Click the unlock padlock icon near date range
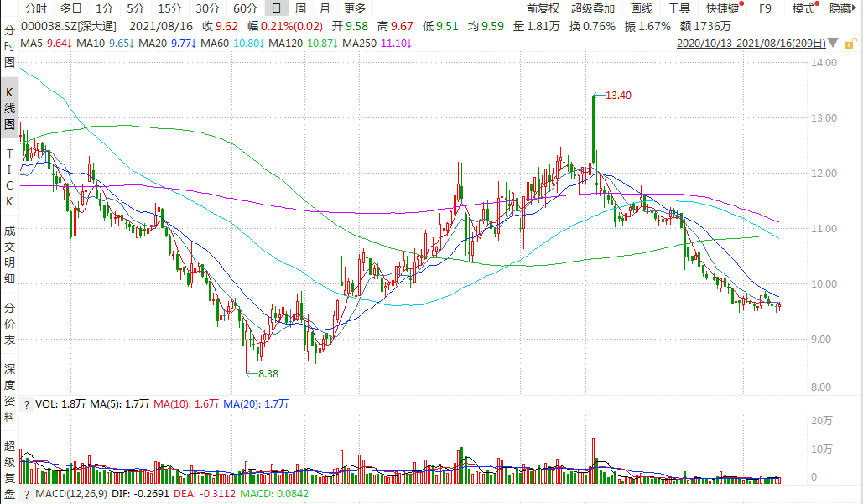863x504 pixels. click(850, 44)
